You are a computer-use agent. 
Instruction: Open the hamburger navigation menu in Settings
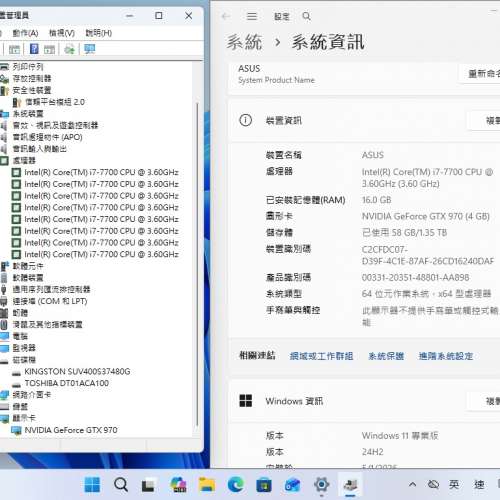(x=252, y=16)
